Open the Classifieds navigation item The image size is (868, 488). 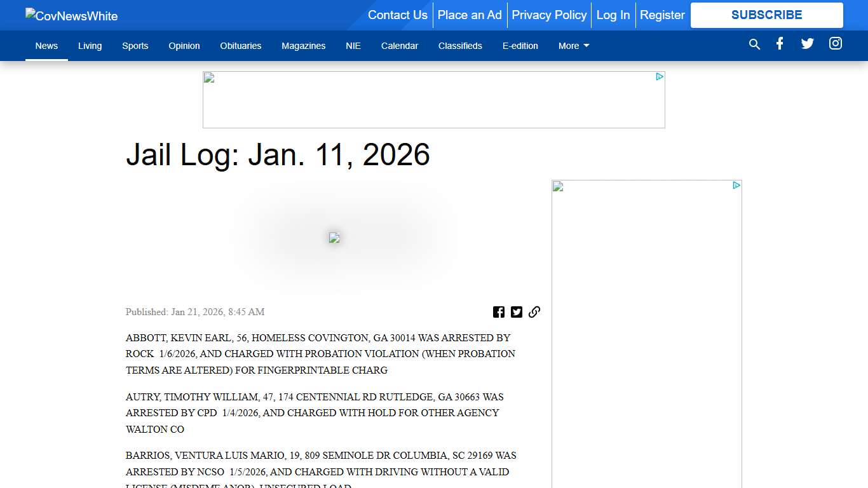[460, 46]
